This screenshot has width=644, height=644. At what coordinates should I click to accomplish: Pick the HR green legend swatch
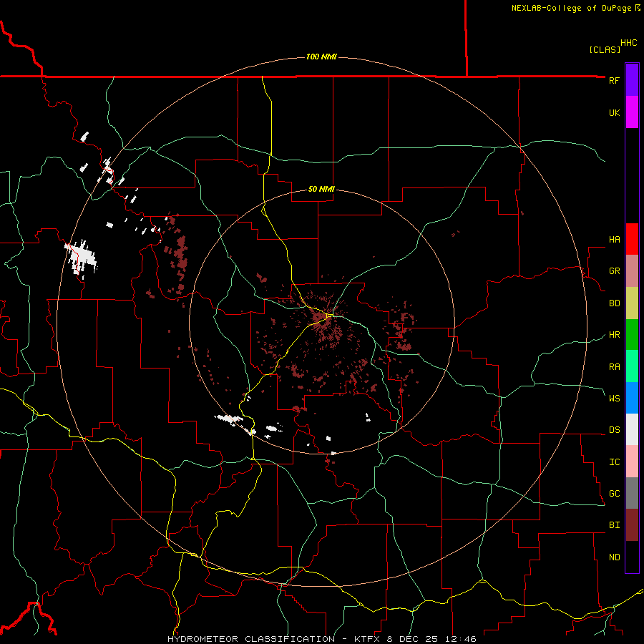click(632, 335)
